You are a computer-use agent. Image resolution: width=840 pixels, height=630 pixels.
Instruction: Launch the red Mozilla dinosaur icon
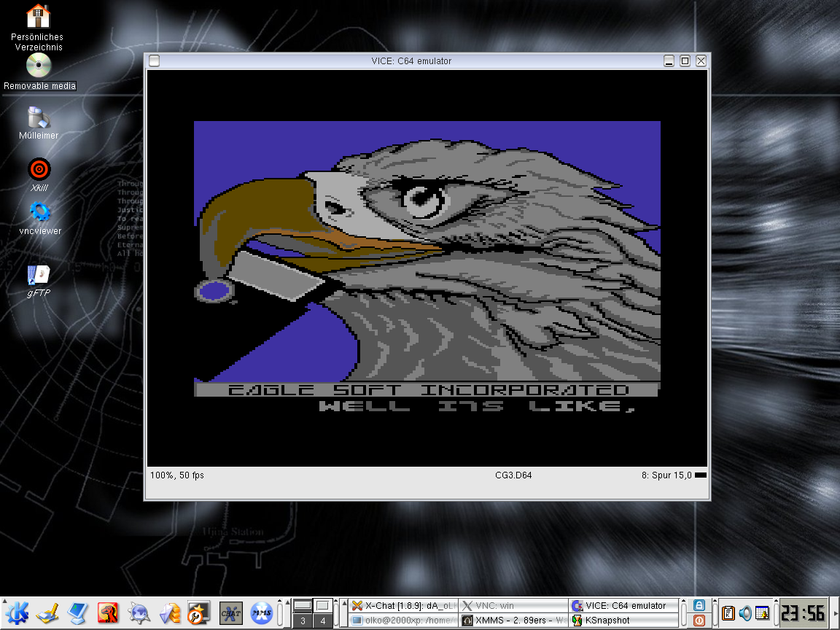(108, 613)
